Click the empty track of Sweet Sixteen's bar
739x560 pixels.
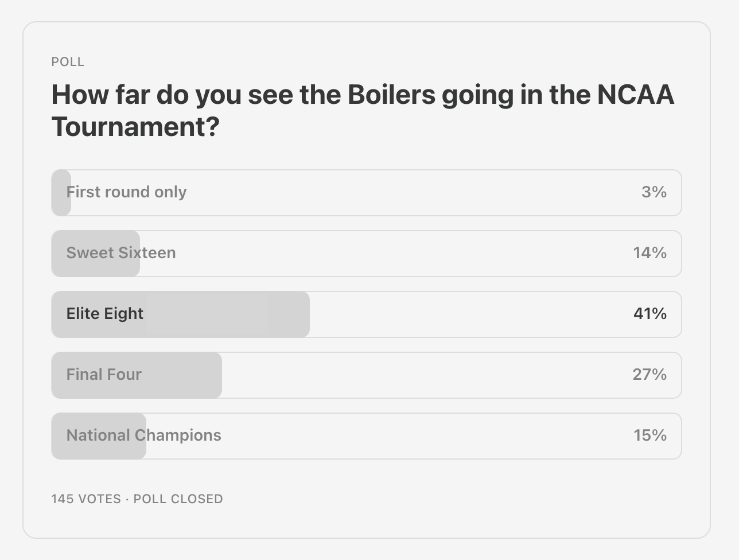click(402, 253)
